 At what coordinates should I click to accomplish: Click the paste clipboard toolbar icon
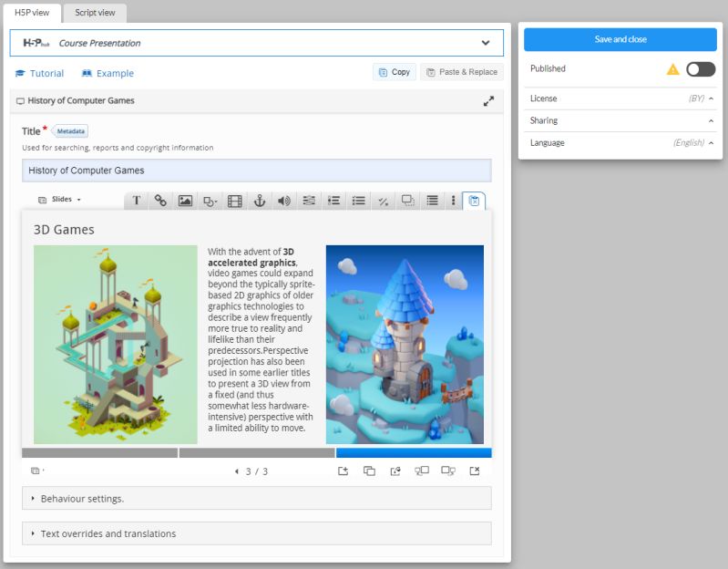point(474,202)
